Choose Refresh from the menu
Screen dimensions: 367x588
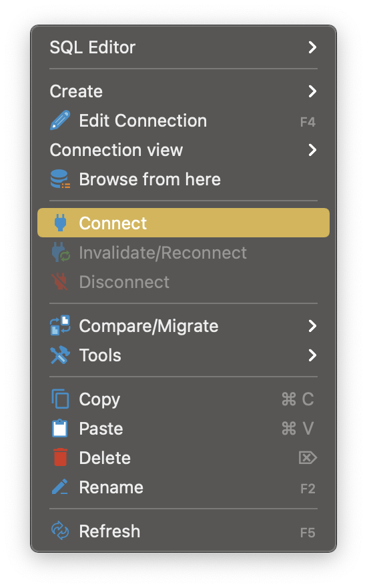click(x=183, y=531)
